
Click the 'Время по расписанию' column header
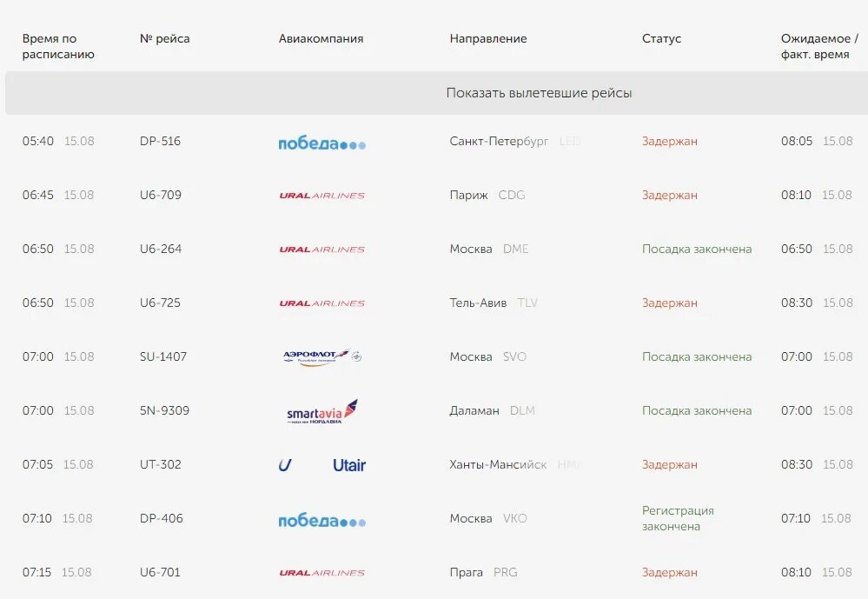[58, 47]
